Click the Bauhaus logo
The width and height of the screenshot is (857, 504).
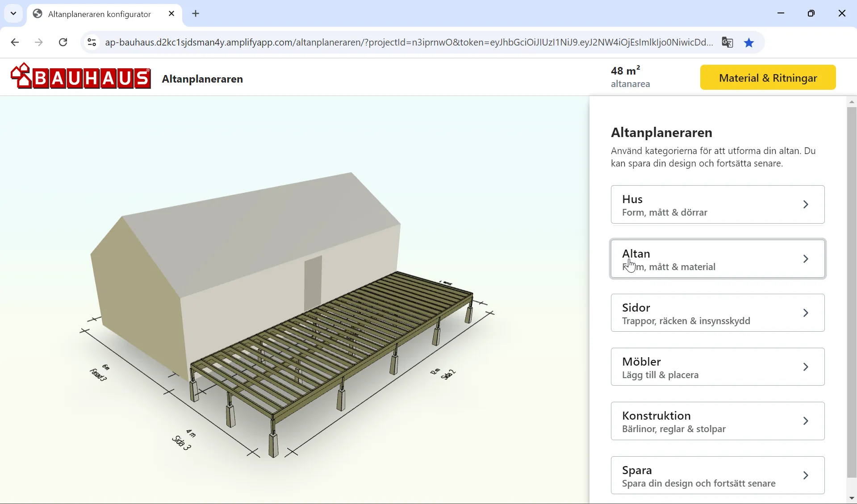(80, 77)
